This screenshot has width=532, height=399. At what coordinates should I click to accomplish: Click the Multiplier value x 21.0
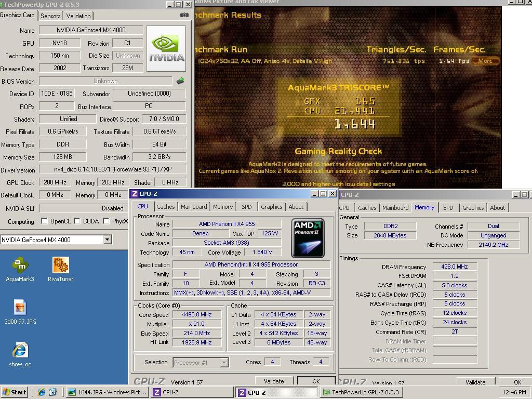pyautogui.click(x=197, y=324)
